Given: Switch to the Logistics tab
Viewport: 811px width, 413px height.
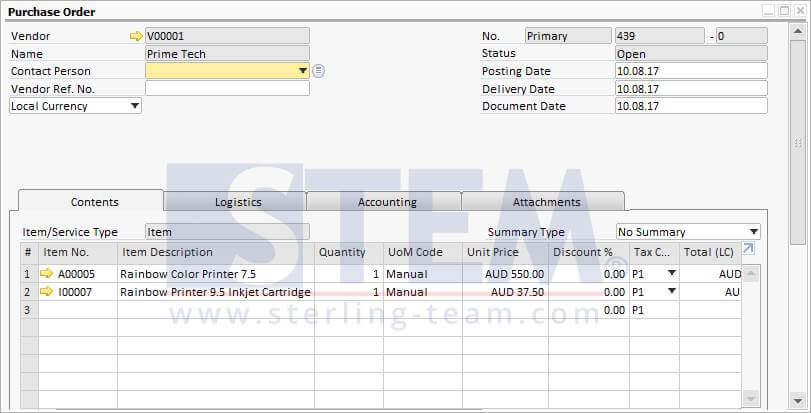Looking at the screenshot, I should [x=238, y=202].
